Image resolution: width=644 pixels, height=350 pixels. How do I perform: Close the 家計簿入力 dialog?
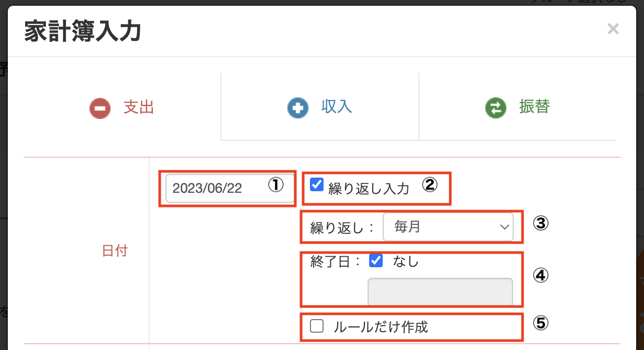(x=613, y=29)
